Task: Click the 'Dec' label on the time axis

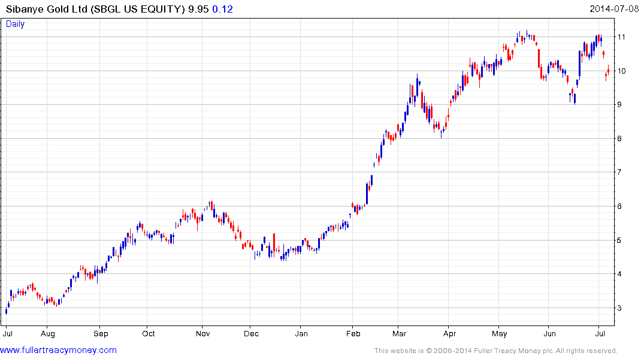Action: click(251, 333)
